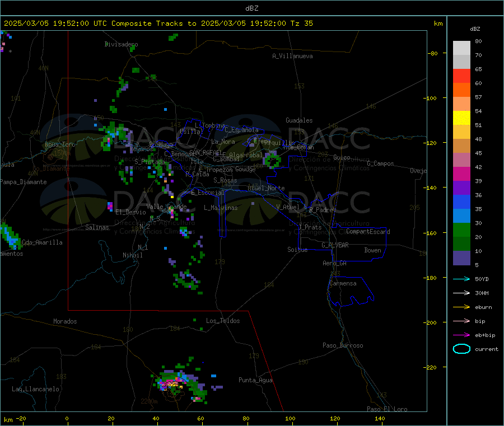
Task: Select the magenta swatch between 42 and 39
Action: pyautogui.click(x=461, y=174)
